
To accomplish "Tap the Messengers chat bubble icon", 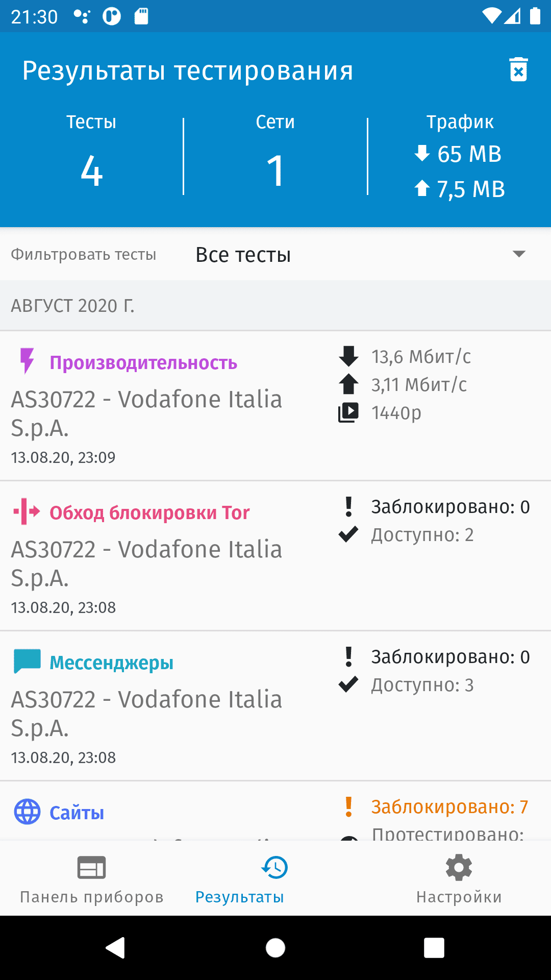I will pyautogui.click(x=27, y=661).
